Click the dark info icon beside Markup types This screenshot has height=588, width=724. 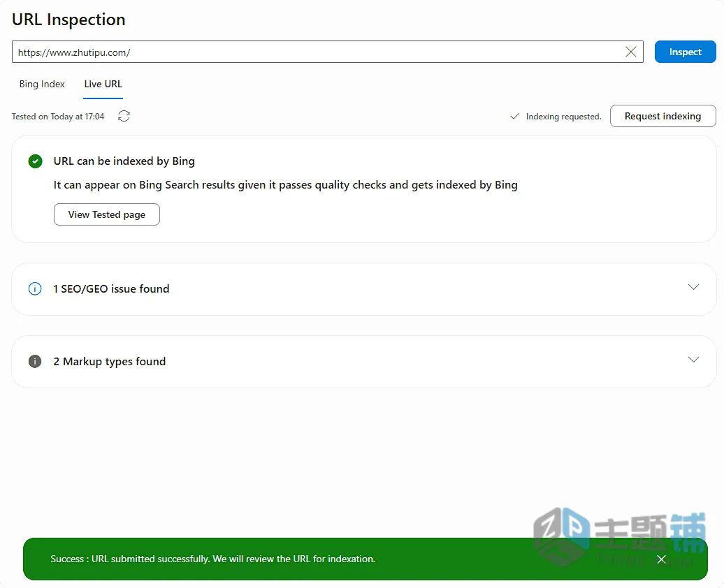point(35,361)
